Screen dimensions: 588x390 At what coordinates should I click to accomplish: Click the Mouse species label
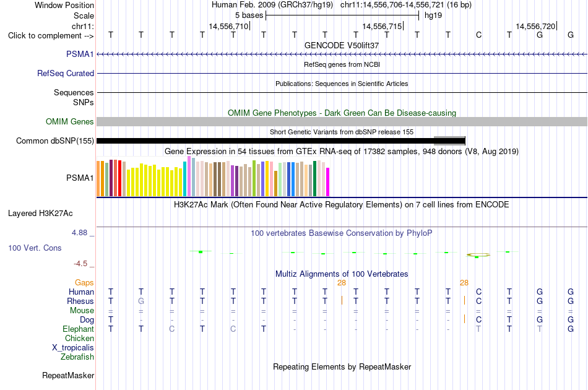click(82, 311)
